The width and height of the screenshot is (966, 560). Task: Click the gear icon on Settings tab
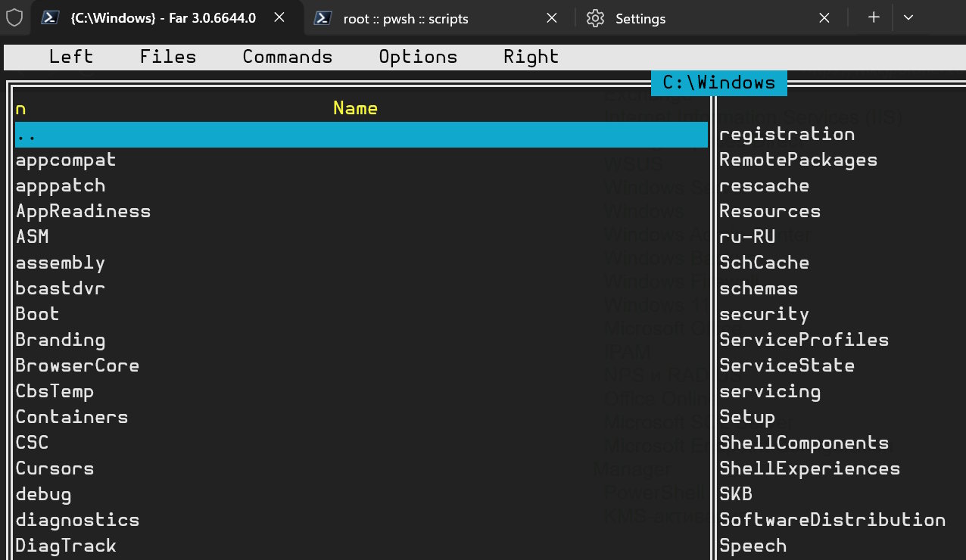[596, 18]
